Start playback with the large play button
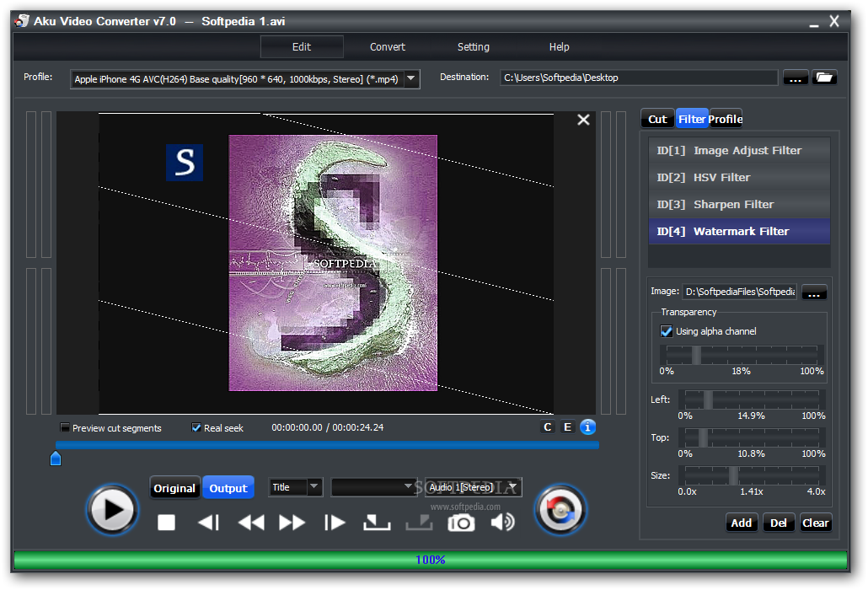This screenshot has width=868, height=590. tap(112, 510)
